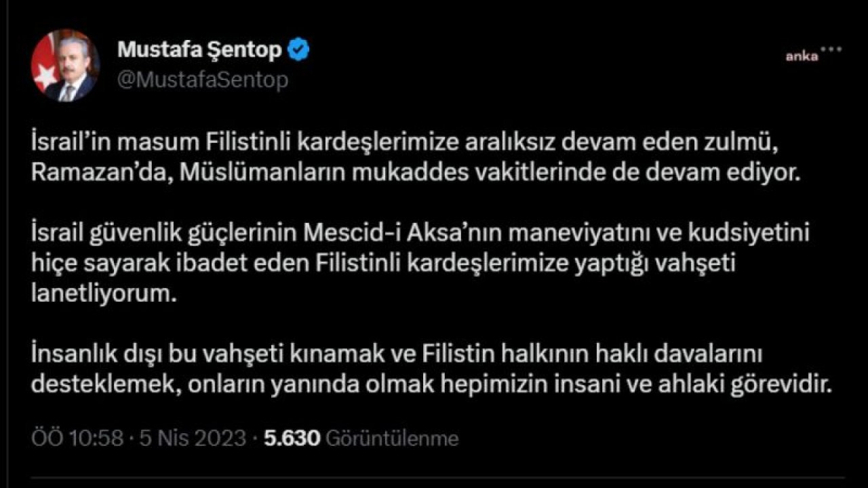
Task: Click the 5 Nis 2023 date
Action: click(x=193, y=439)
